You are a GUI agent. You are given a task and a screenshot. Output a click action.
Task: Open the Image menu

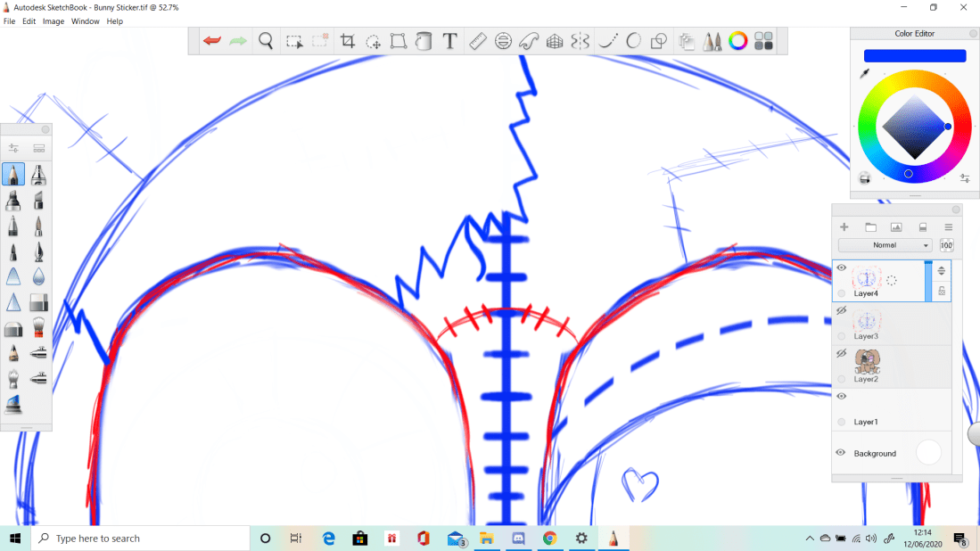click(53, 21)
